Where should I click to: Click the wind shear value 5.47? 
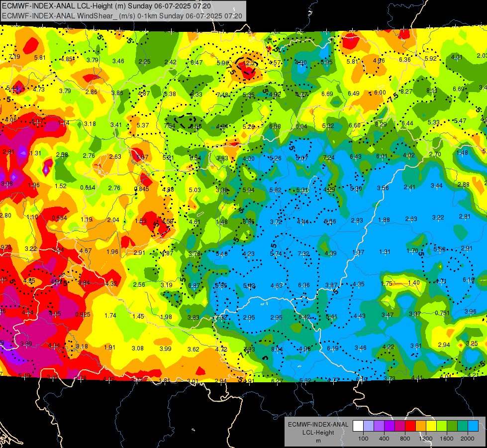click(460, 120)
